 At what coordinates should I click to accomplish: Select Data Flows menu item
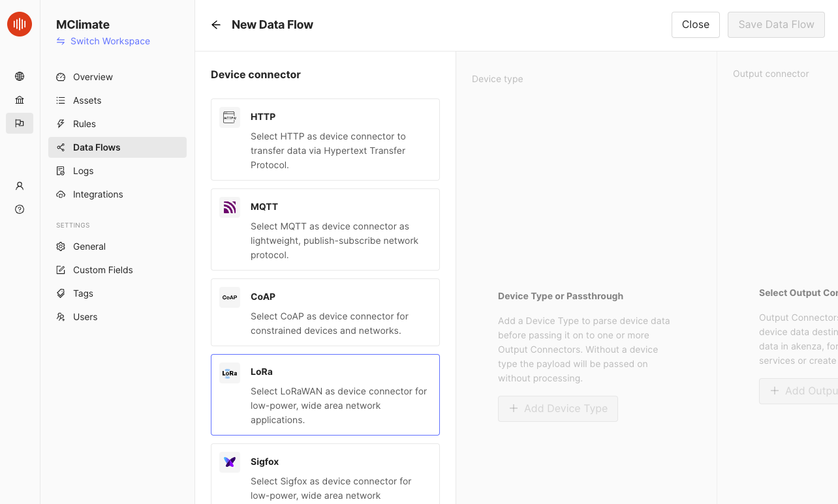(x=117, y=147)
